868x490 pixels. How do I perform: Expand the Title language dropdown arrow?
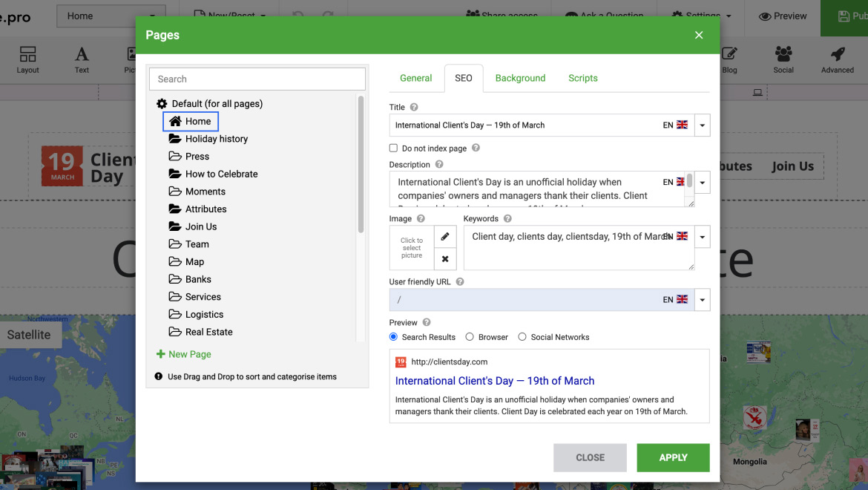click(703, 125)
